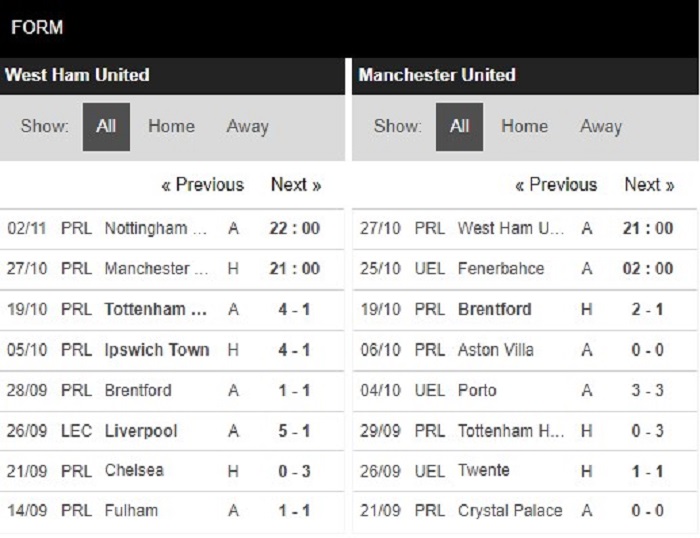The height and width of the screenshot is (538, 700).
Task: Open the Liverpool LEC 5 - 1 match
Action: click(172, 431)
